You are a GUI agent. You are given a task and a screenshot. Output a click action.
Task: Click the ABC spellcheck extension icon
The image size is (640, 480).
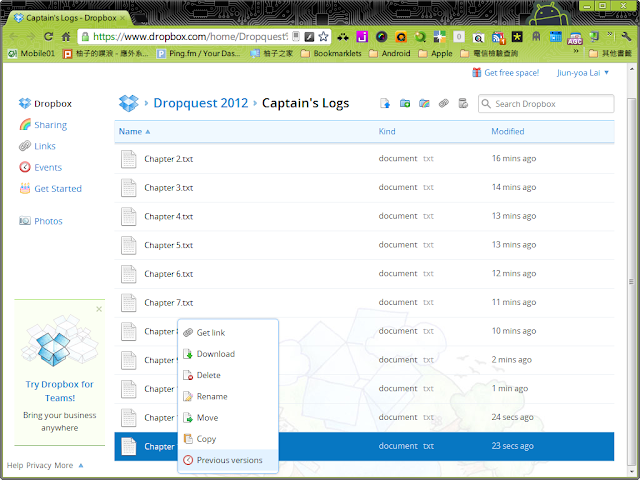[575, 38]
